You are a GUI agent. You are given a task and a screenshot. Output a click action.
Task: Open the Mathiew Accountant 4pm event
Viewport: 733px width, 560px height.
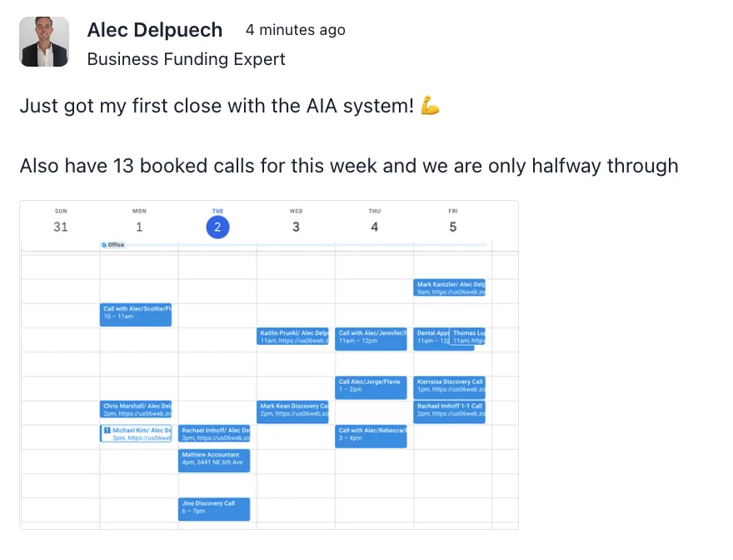(214, 460)
